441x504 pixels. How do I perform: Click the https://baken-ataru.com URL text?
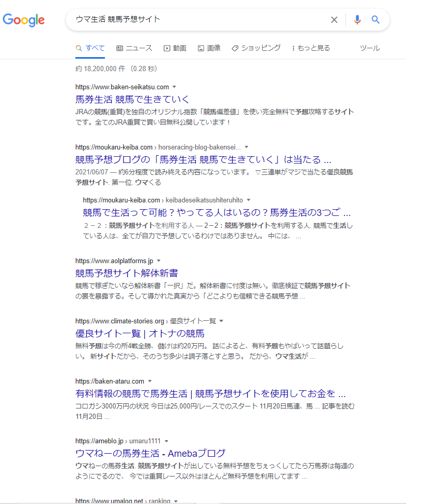pos(110,381)
